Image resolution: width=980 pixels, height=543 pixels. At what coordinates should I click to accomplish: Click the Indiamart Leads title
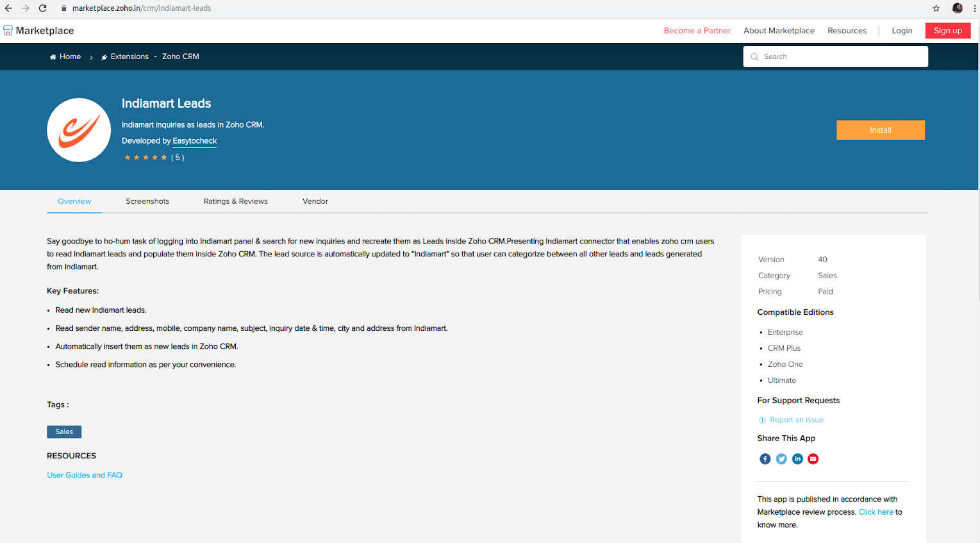pyautogui.click(x=167, y=103)
